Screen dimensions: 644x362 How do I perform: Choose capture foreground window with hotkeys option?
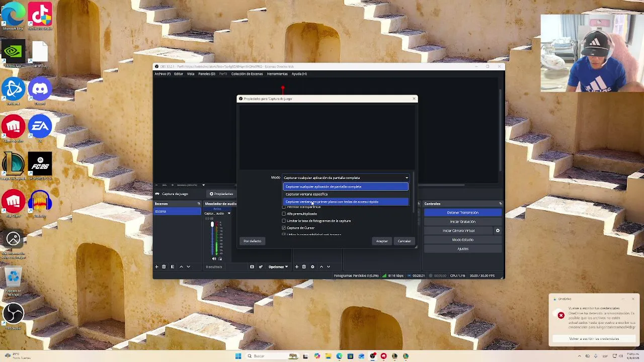[346, 202]
